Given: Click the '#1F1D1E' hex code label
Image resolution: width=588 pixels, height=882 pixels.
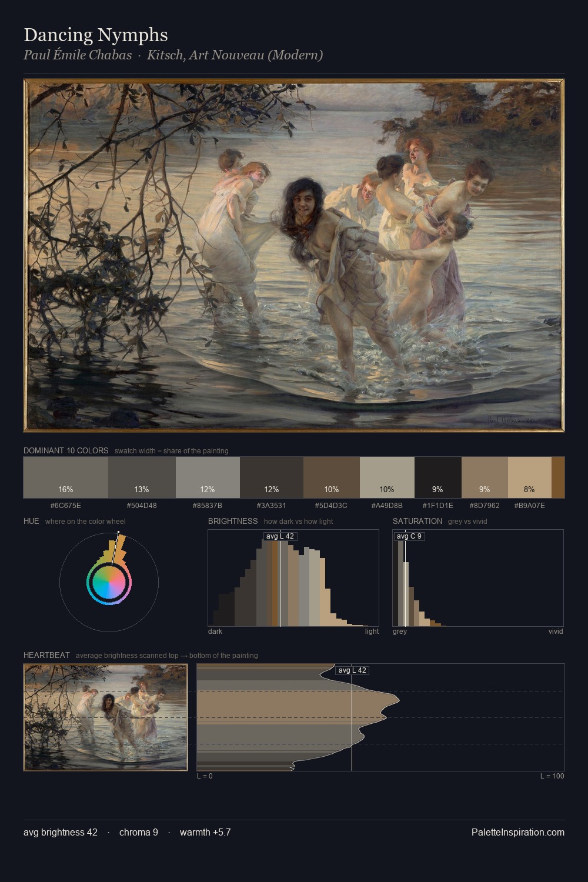Looking at the screenshot, I should pyautogui.click(x=438, y=506).
